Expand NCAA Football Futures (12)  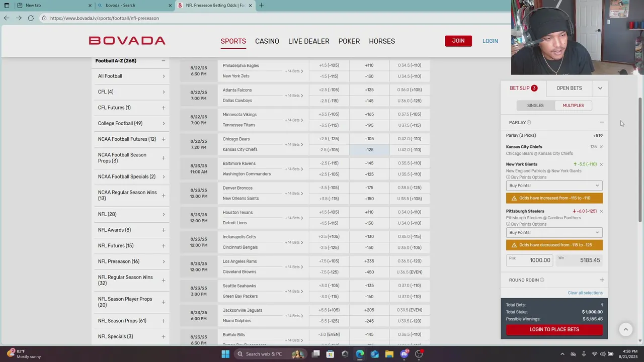(x=164, y=139)
